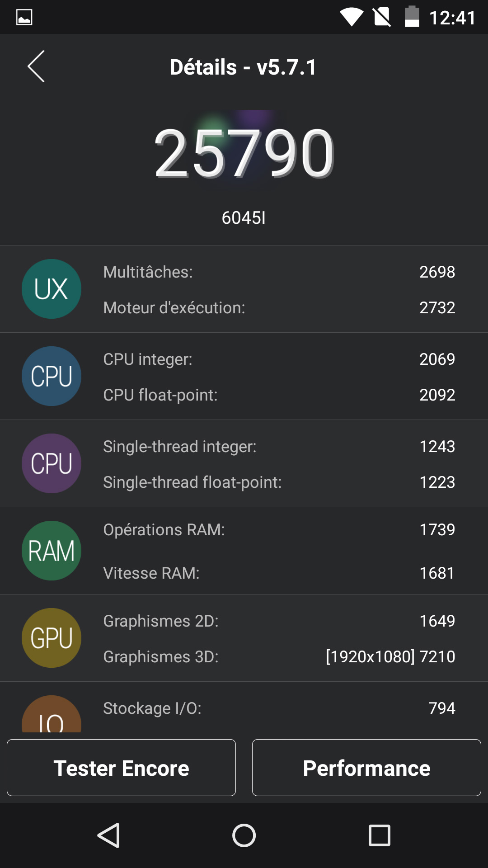This screenshot has height=868, width=488.
Task: Select the Multitâches score row
Action: point(279,272)
